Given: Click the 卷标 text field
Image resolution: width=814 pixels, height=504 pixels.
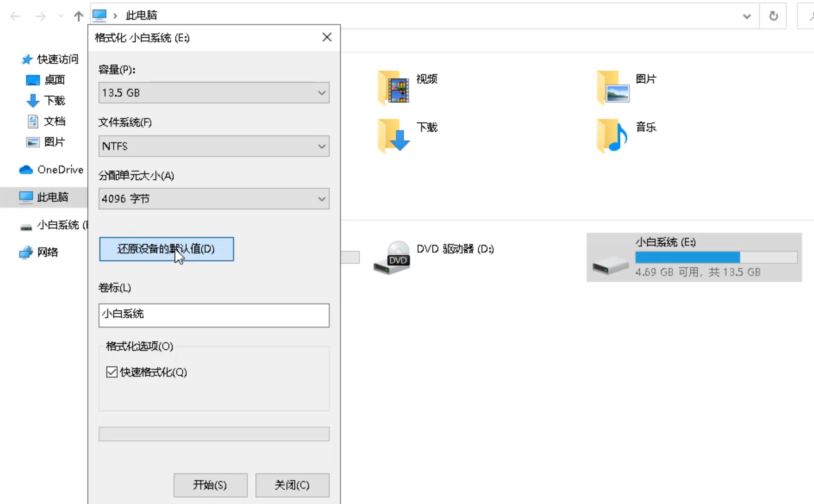Looking at the screenshot, I should click(214, 315).
